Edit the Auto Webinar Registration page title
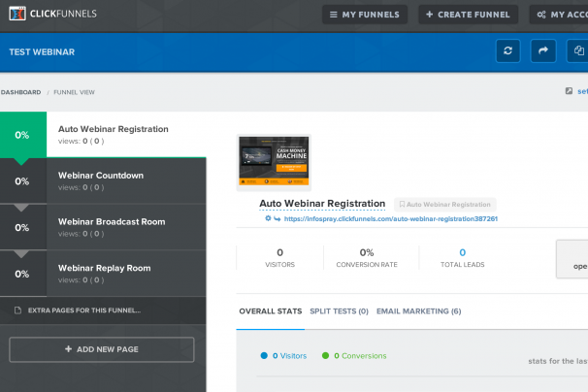The width and height of the screenshot is (588, 392). (322, 204)
